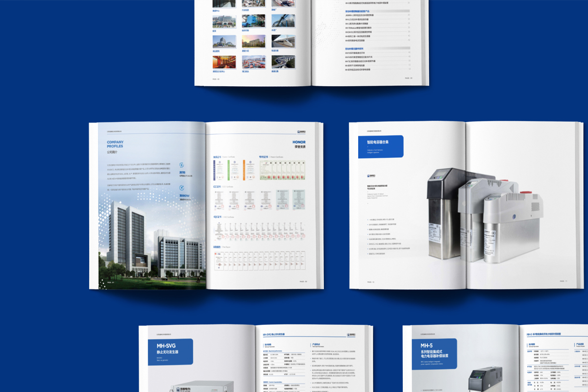Click the high-speed train thumbnail photo
This screenshot has width=588, height=392.
point(282,41)
